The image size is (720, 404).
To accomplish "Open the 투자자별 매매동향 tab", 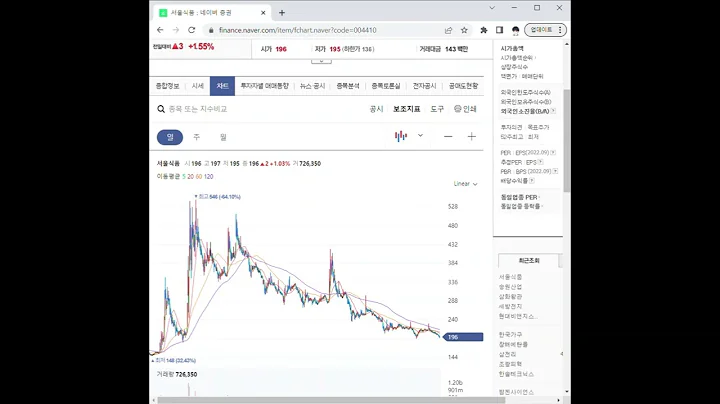I will pyautogui.click(x=264, y=86).
